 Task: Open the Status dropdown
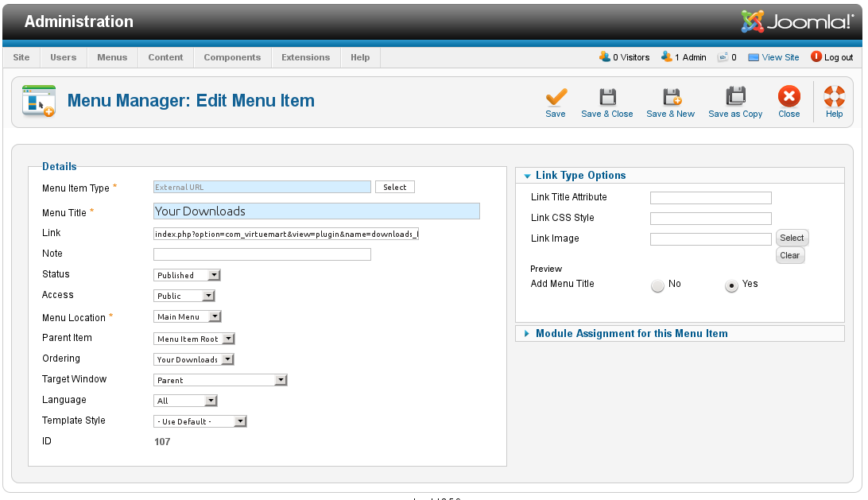tap(187, 275)
